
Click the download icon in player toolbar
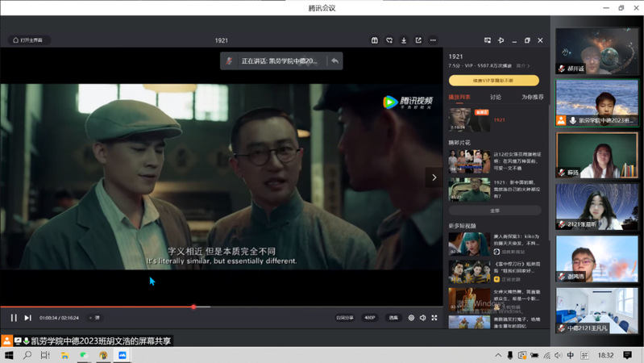coord(403,40)
